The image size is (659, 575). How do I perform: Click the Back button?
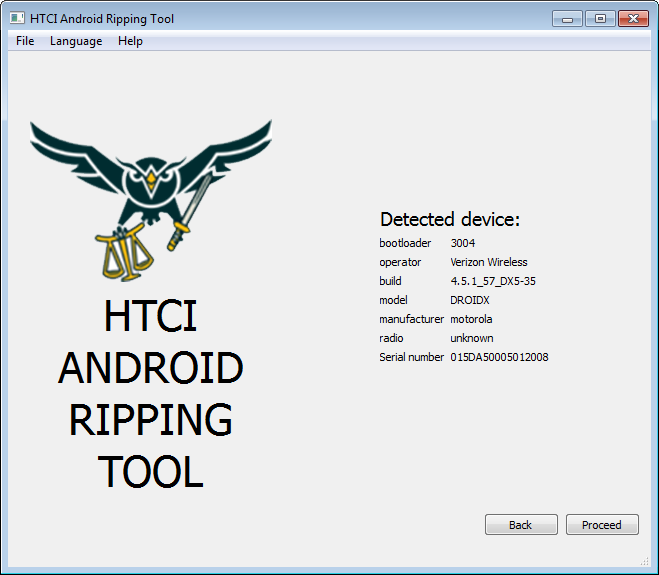coord(521,525)
